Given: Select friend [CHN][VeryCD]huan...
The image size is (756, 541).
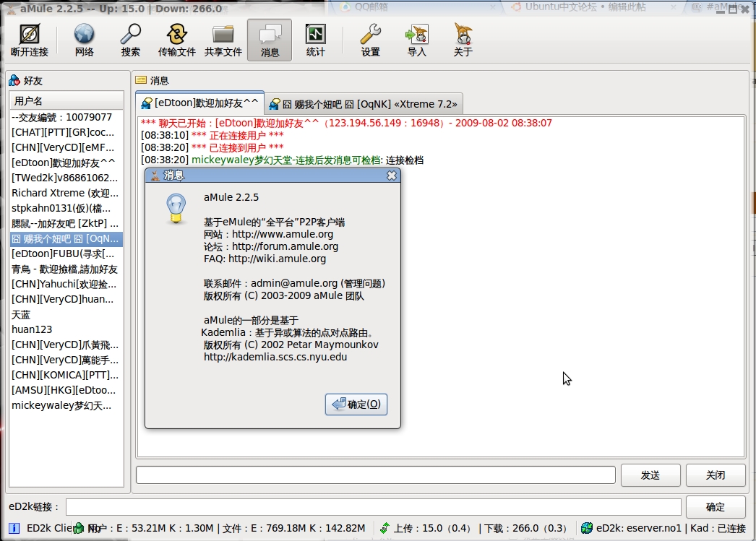Looking at the screenshot, I should click(66, 299).
